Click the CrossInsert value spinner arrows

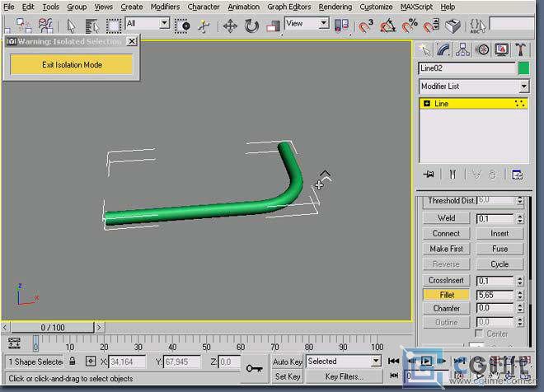(x=520, y=281)
